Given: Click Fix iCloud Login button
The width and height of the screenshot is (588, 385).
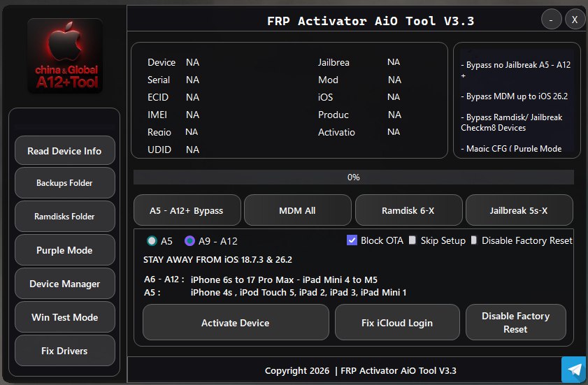Looking at the screenshot, I should tap(397, 323).
